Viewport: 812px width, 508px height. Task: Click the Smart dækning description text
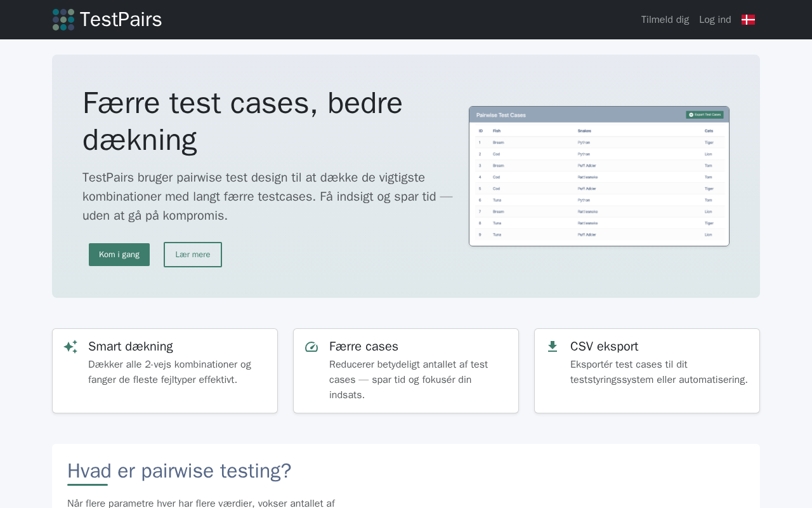pos(169,372)
